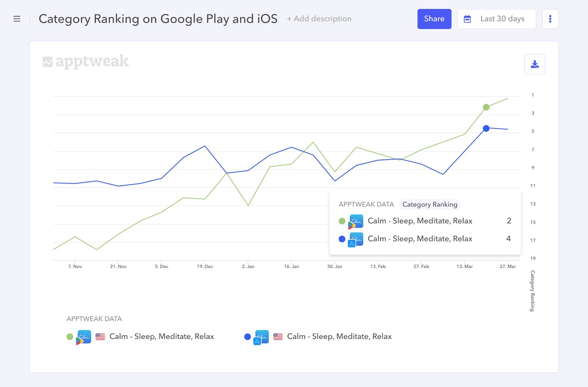The width and height of the screenshot is (588, 387).
Task: Toggle the green dot in the tooltip legend
Action: (341, 221)
